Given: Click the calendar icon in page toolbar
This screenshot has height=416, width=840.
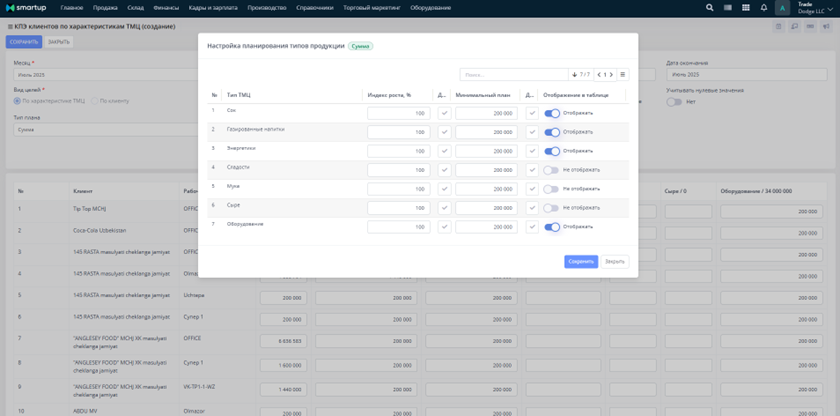Looking at the screenshot, I should (779, 27).
